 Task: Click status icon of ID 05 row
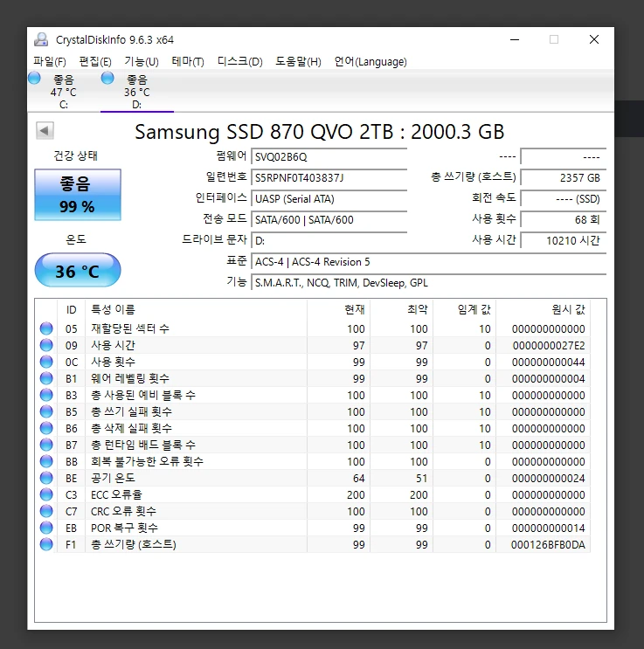46,328
